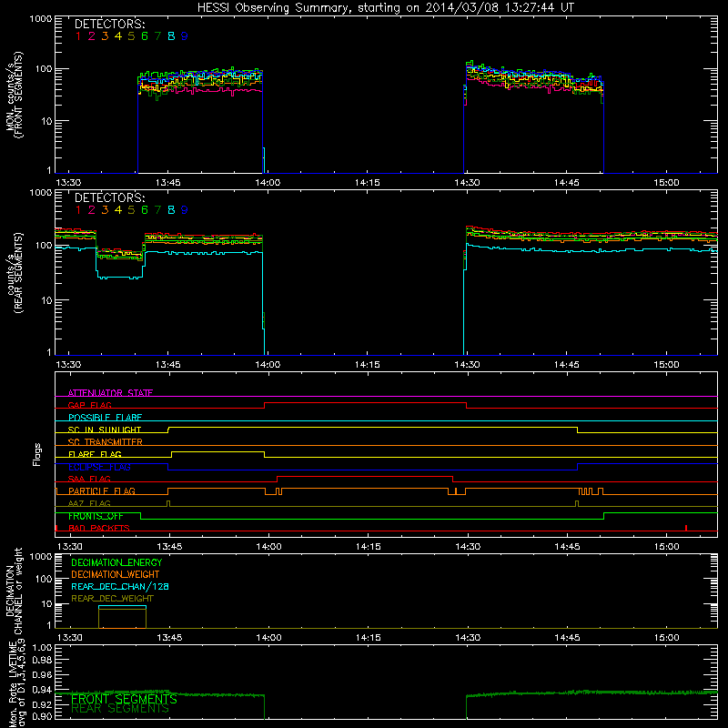Click the 1000 value on decimation axis

[41, 556]
